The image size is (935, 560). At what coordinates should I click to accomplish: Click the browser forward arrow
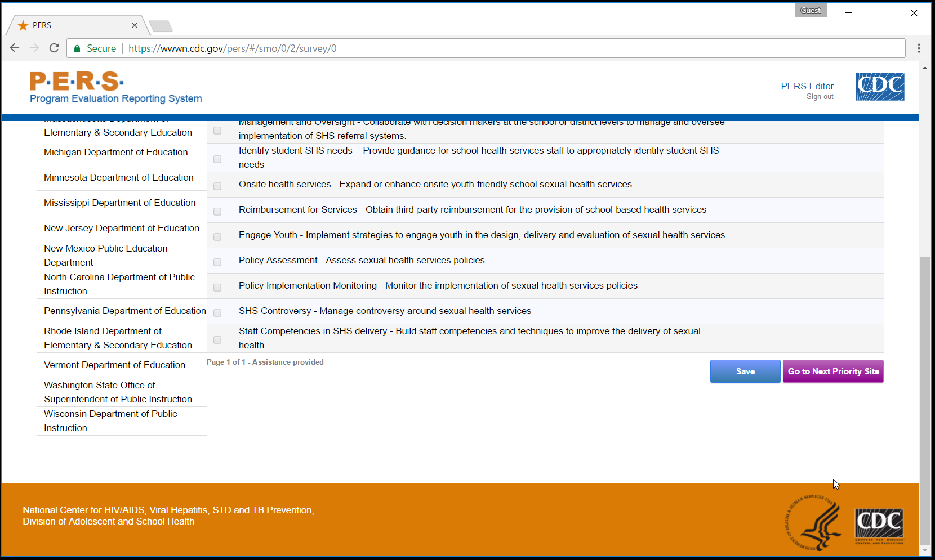pos(34,48)
